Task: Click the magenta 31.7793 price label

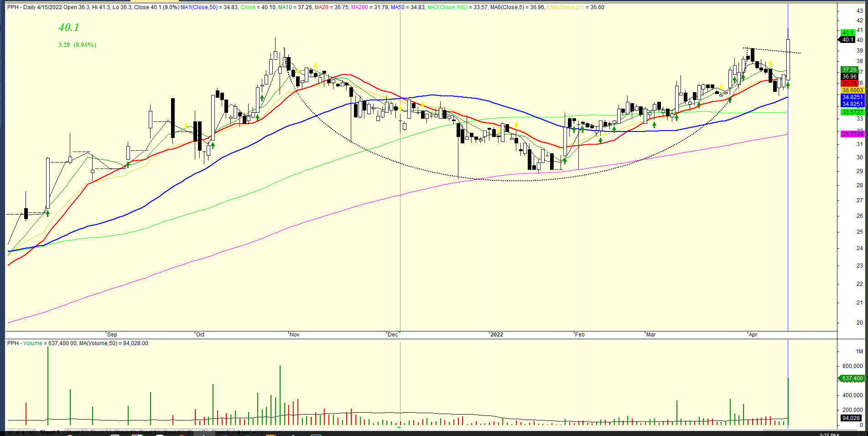Action: pyautogui.click(x=852, y=134)
